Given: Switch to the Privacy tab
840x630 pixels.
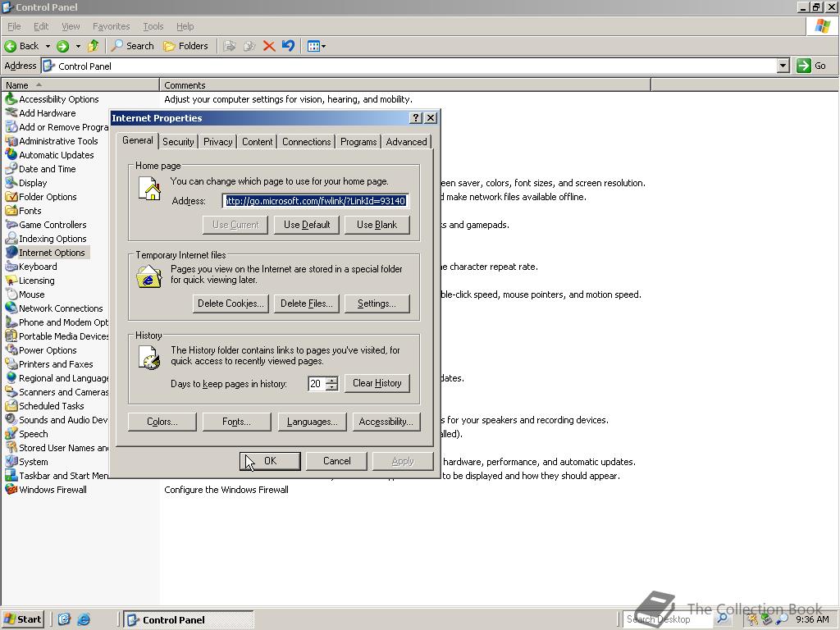Looking at the screenshot, I should tap(217, 142).
